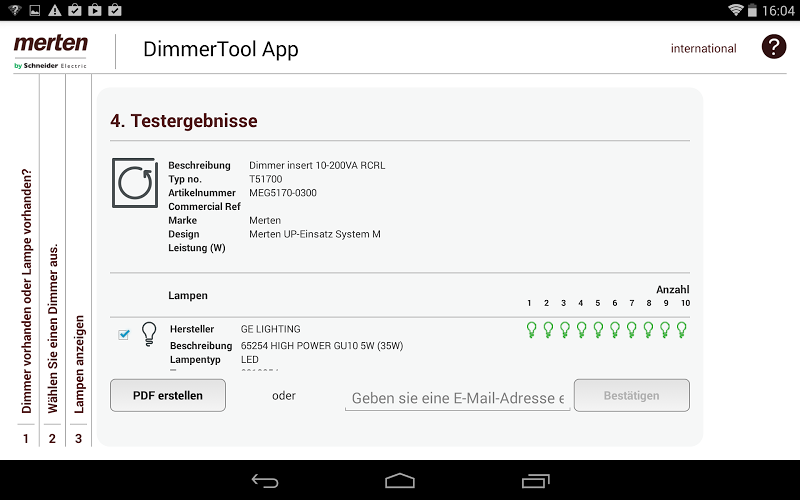Click the rotary dimmer insert image
Image resolution: width=800 pixels, height=500 pixels.
point(135,183)
